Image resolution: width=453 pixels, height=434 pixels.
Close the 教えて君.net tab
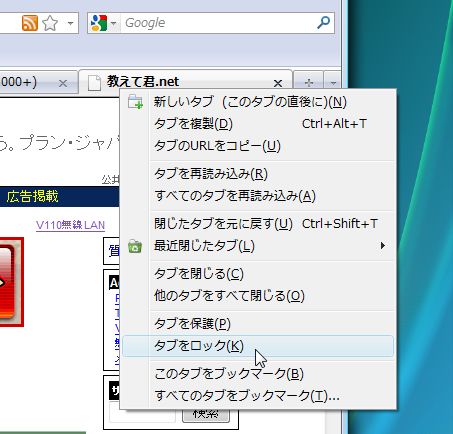(x=278, y=83)
